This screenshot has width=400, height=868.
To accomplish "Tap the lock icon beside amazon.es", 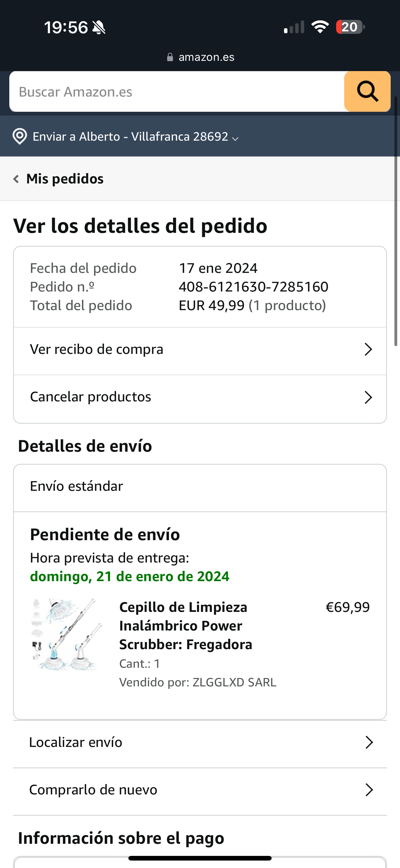I will tap(170, 57).
